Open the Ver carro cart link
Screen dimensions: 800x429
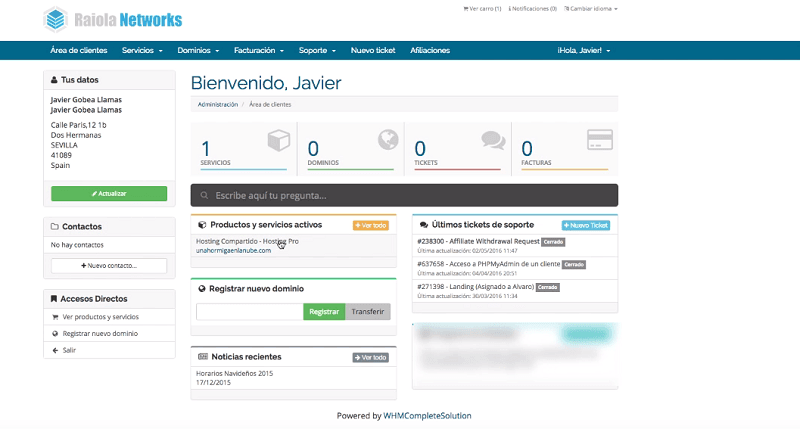coord(482,9)
